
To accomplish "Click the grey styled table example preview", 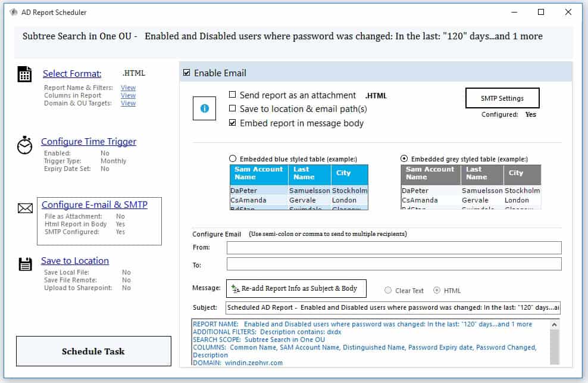I will (x=471, y=187).
